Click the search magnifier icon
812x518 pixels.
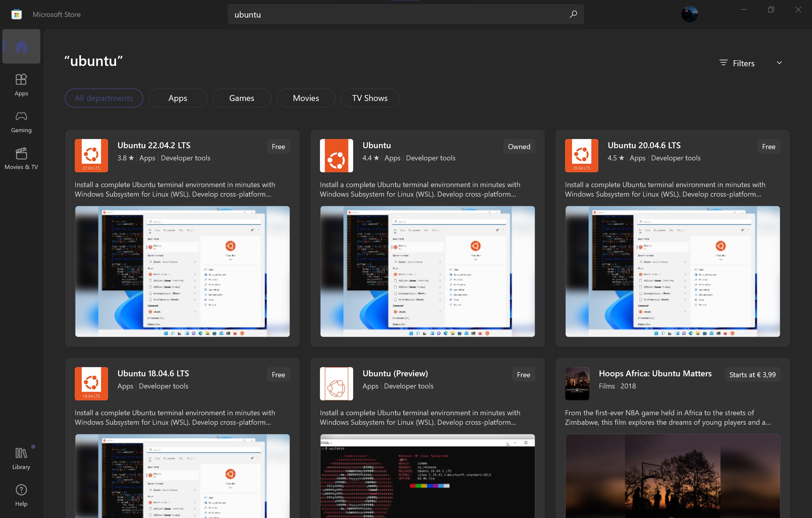pyautogui.click(x=573, y=14)
